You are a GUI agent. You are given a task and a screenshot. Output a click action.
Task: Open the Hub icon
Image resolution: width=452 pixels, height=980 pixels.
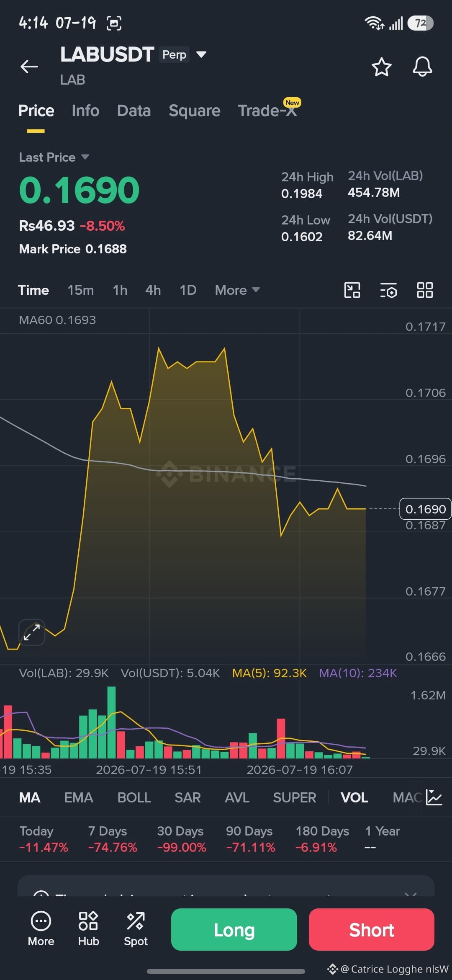(x=88, y=929)
